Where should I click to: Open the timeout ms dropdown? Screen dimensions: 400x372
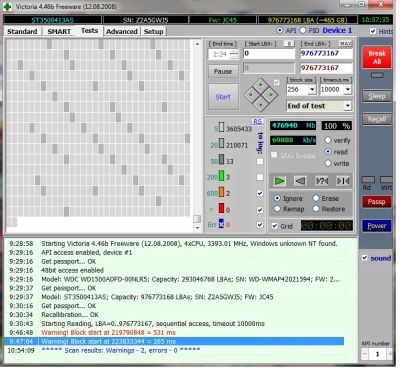point(335,89)
